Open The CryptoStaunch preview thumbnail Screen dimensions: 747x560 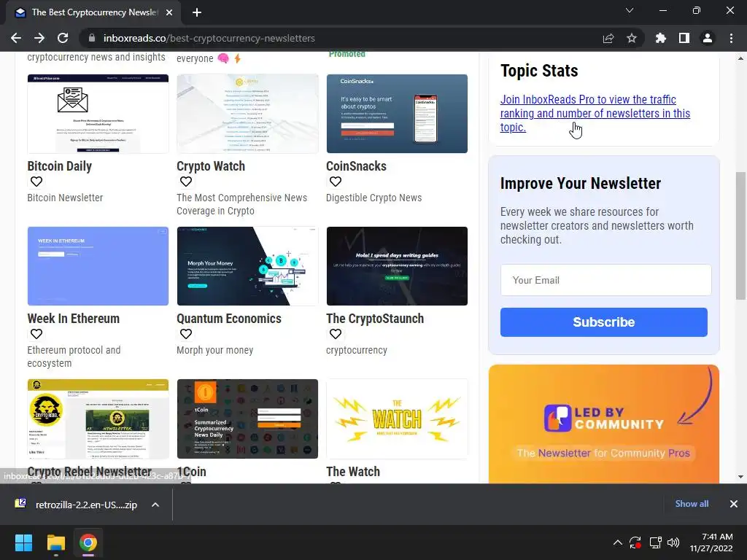pos(397,266)
